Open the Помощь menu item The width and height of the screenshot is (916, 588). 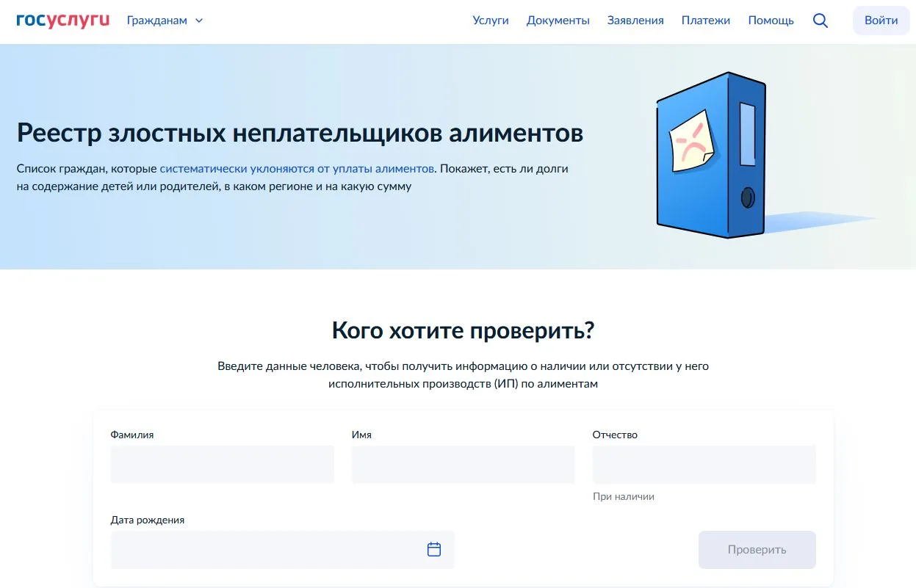click(771, 21)
